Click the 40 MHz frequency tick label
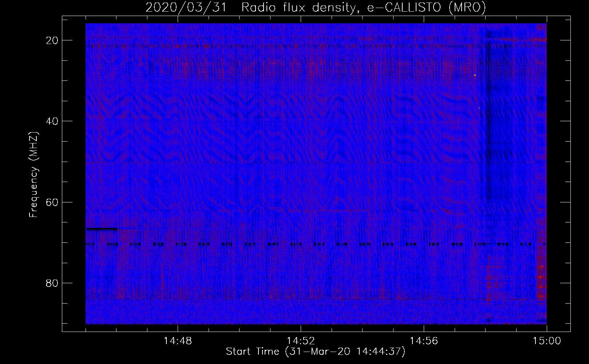589x364 pixels. (52, 121)
